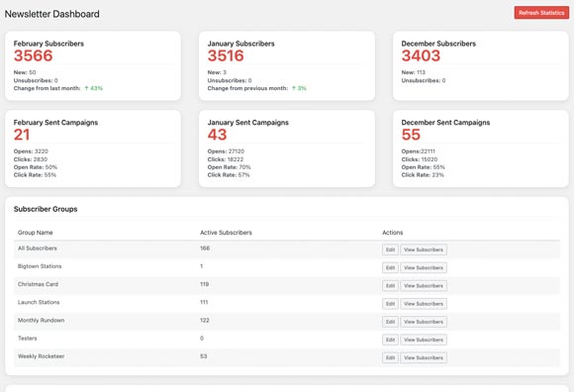Click the 53 active subscribers cell
The height and width of the screenshot is (392, 574).
tap(204, 356)
